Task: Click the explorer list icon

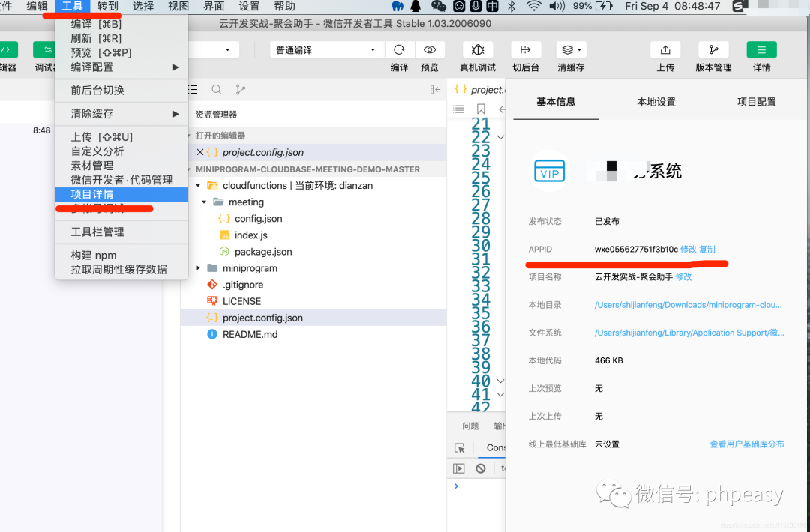Action: pos(193,90)
